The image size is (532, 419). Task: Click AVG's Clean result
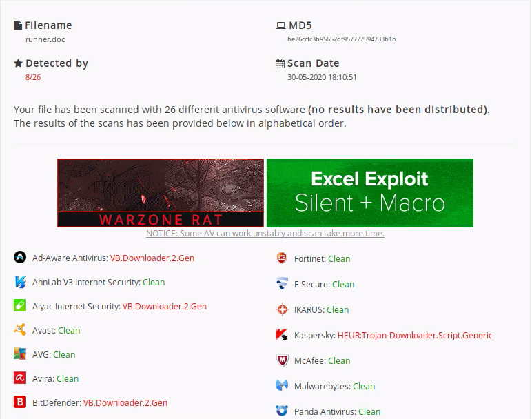64,354
